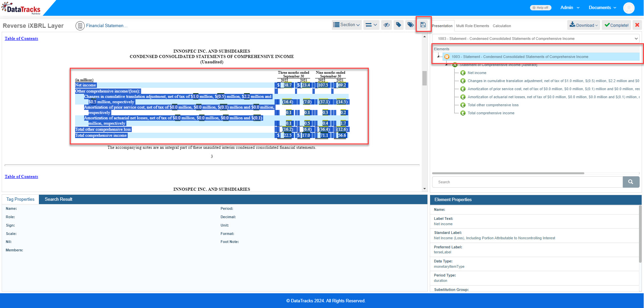Click the red X close button
Viewport: 644px width, 308px height.
[637, 25]
